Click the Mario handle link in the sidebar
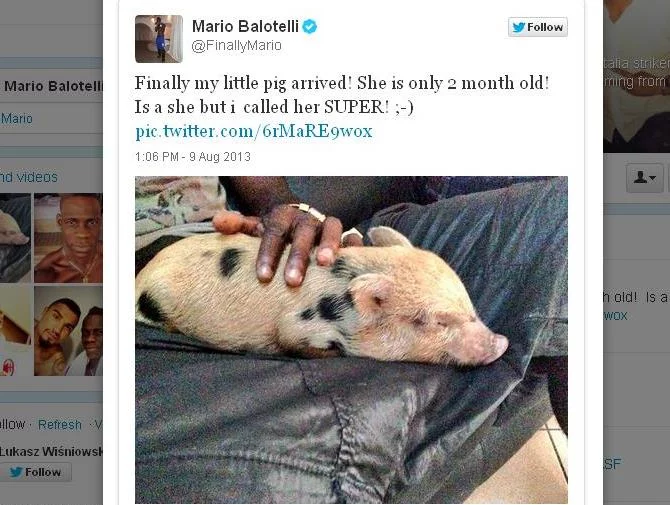The height and width of the screenshot is (505, 670). point(16,118)
